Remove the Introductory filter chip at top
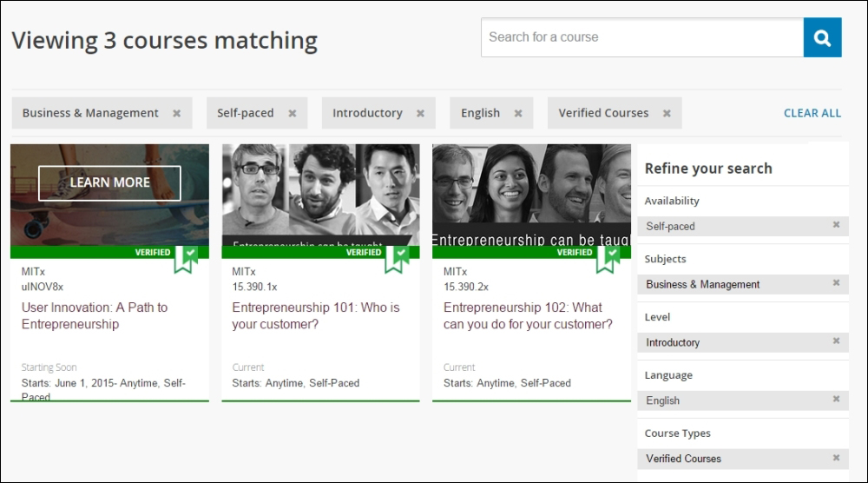The image size is (868, 483). (x=421, y=113)
